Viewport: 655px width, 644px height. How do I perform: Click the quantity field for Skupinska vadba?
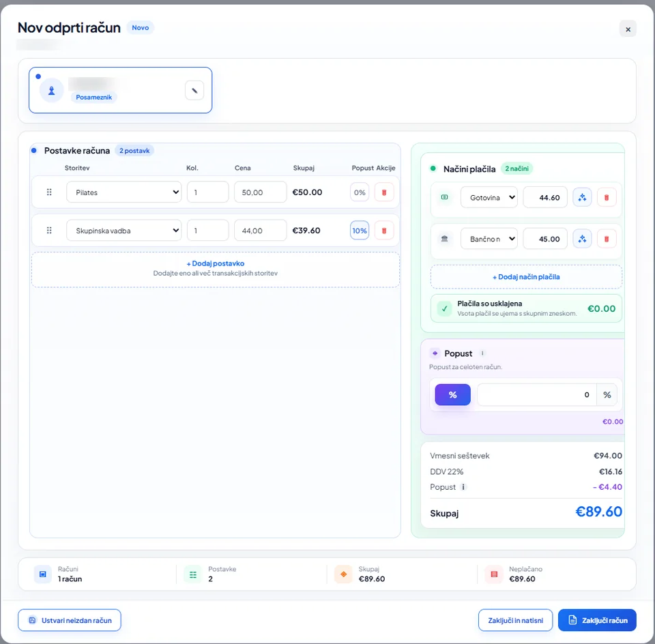tap(208, 231)
